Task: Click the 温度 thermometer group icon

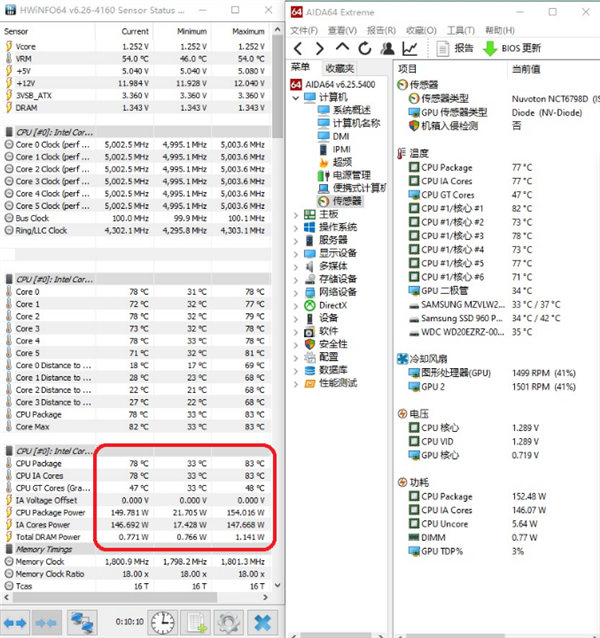Action: pyautogui.click(x=401, y=153)
